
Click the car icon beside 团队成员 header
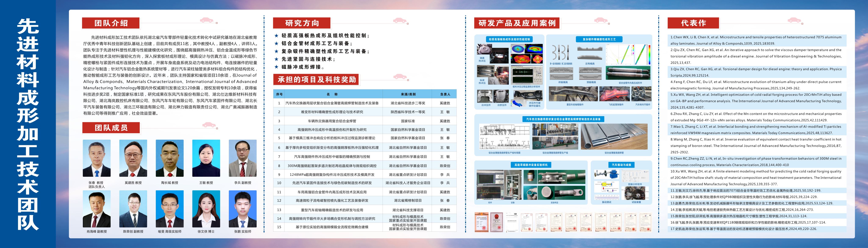209,125
